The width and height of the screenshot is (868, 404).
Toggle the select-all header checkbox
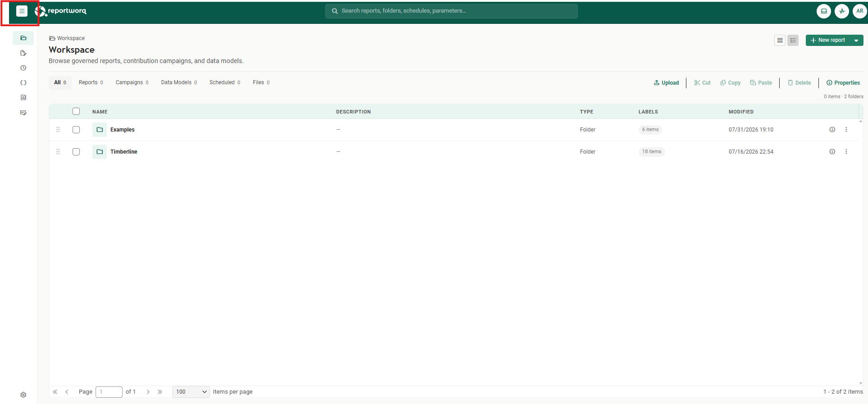76,111
